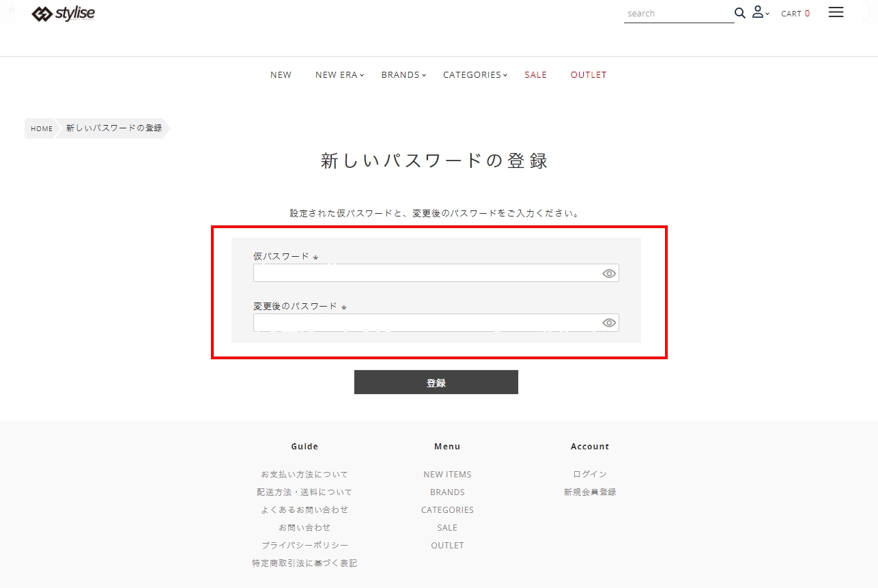Open OUTLET in the top navigation
This screenshot has height=588, width=878.
pos(588,75)
